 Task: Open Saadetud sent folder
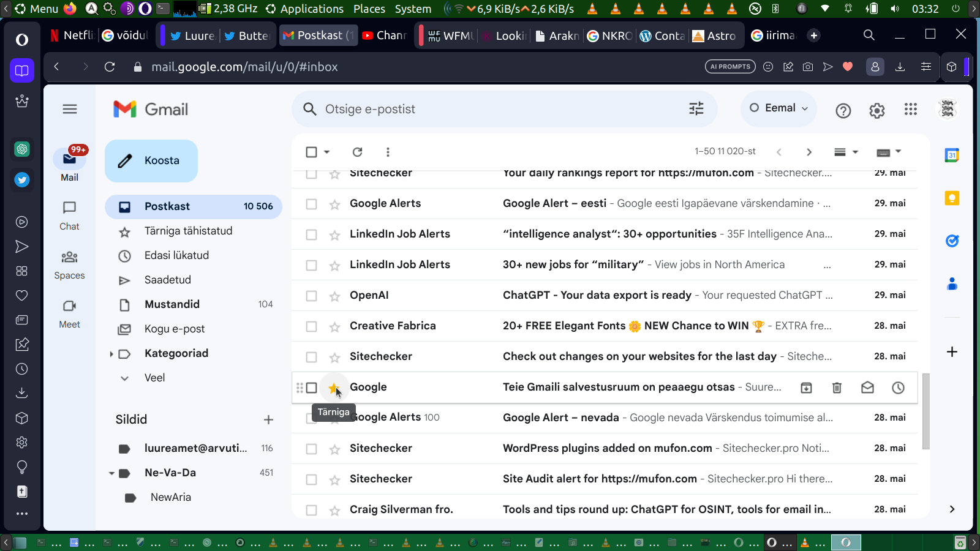click(x=194, y=280)
